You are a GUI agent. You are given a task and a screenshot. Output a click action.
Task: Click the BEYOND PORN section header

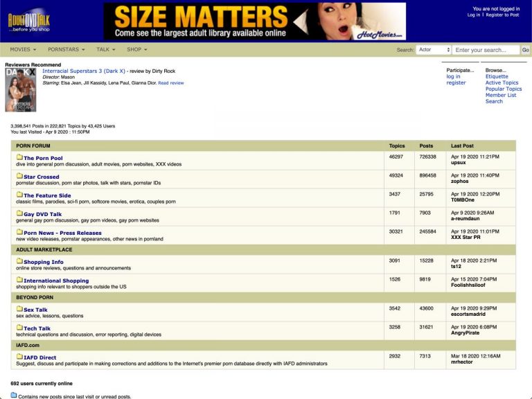coord(35,298)
